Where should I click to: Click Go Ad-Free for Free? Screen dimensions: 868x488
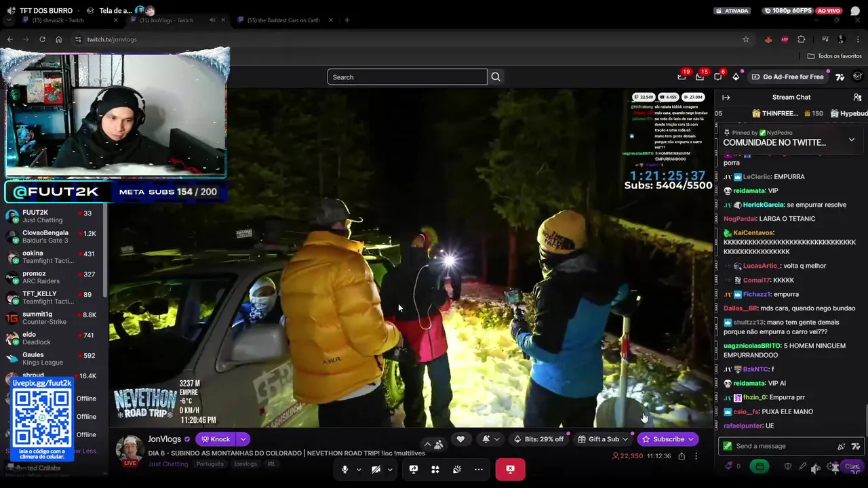[x=787, y=77]
